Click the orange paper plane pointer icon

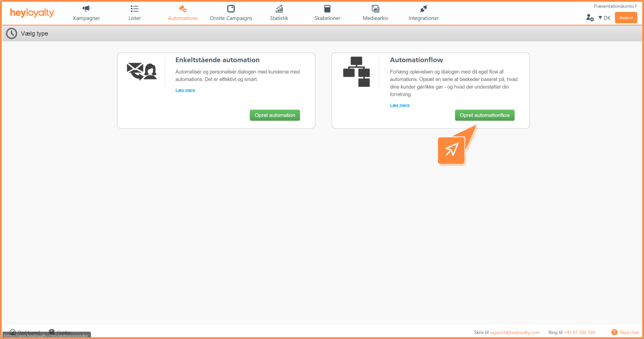(x=451, y=150)
